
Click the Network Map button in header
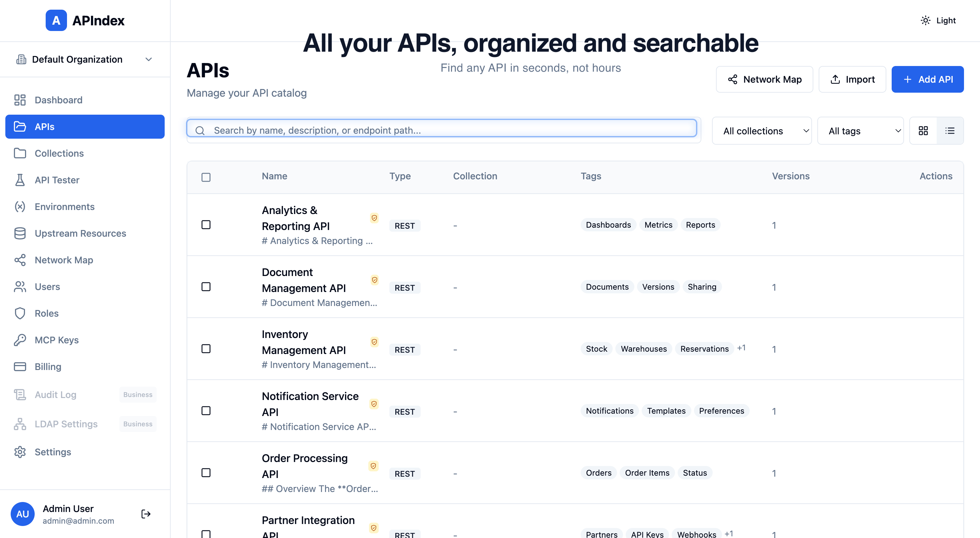[x=764, y=80]
